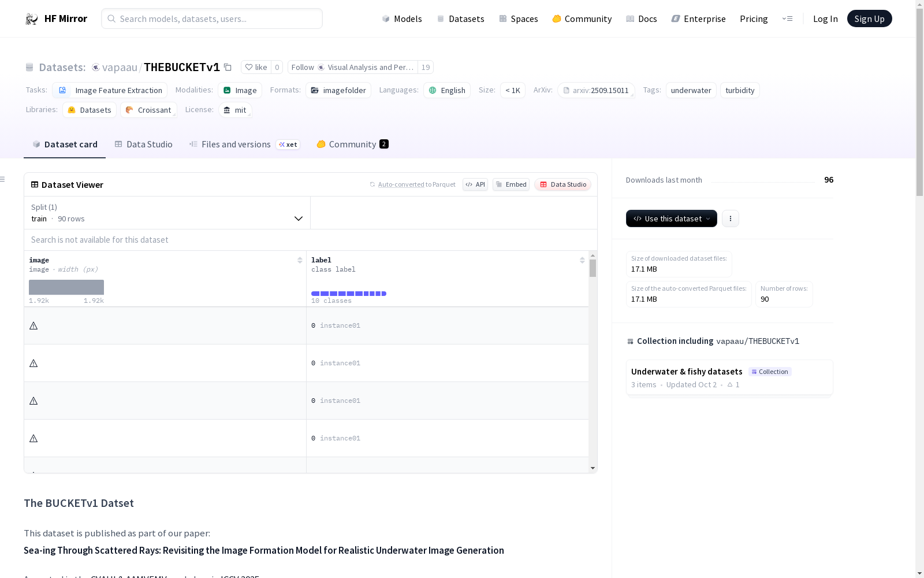The width and height of the screenshot is (924, 578).
Task: Sort by the label column arrows
Action: coord(582,260)
